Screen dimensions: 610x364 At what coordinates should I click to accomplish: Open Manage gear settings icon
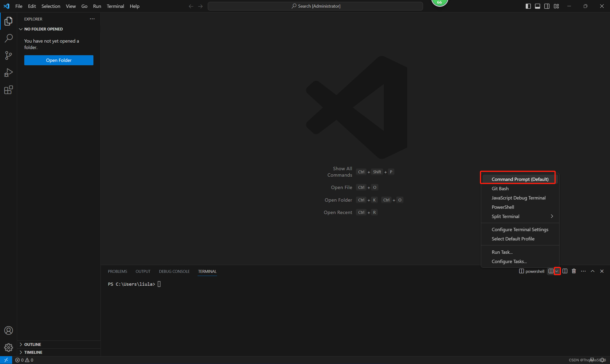click(9, 347)
